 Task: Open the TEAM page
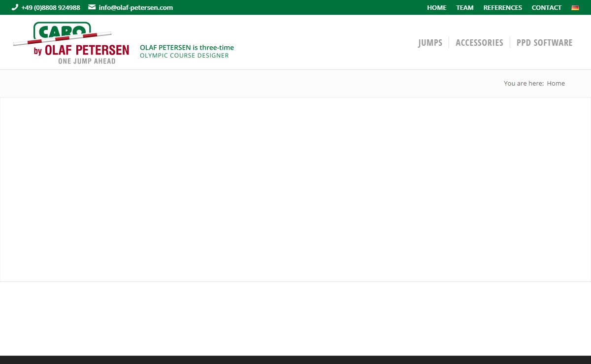464,7
